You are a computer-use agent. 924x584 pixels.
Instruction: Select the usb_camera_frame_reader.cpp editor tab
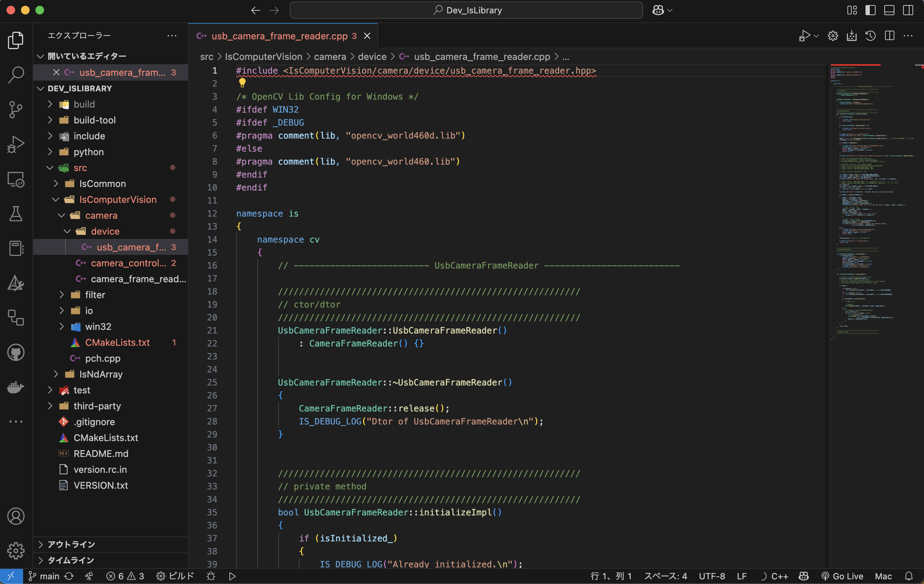pos(279,36)
